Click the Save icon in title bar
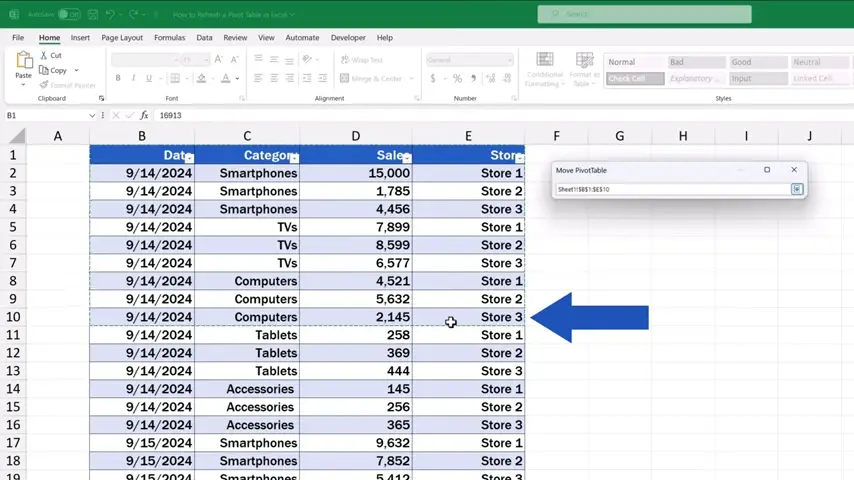 (95, 15)
